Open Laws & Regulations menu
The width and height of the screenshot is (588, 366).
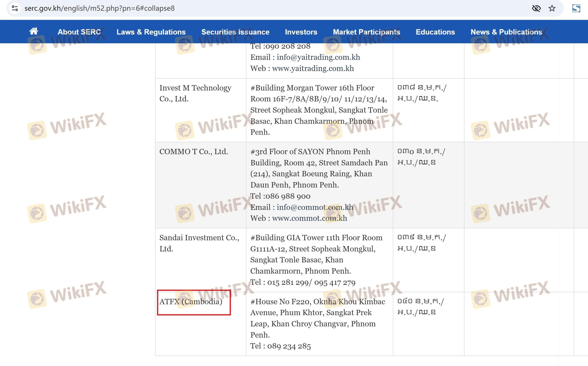coord(151,32)
